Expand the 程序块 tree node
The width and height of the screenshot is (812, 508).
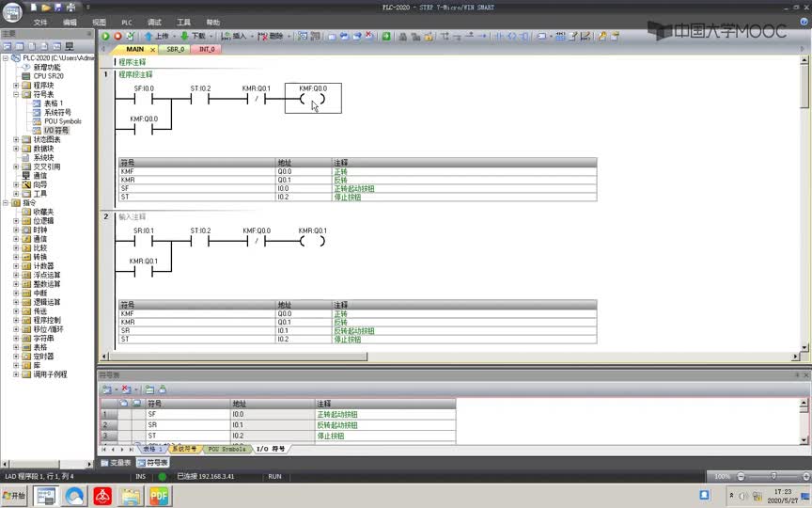16,85
